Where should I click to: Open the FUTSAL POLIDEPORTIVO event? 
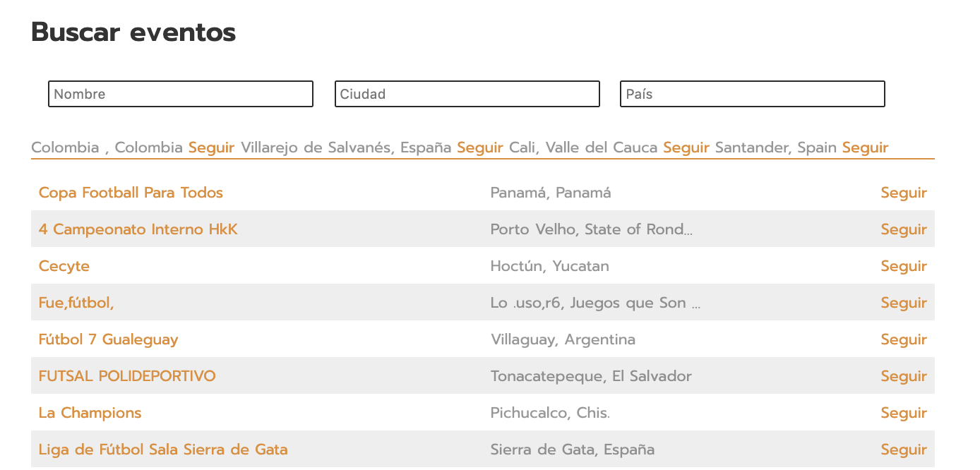point(127,376)
